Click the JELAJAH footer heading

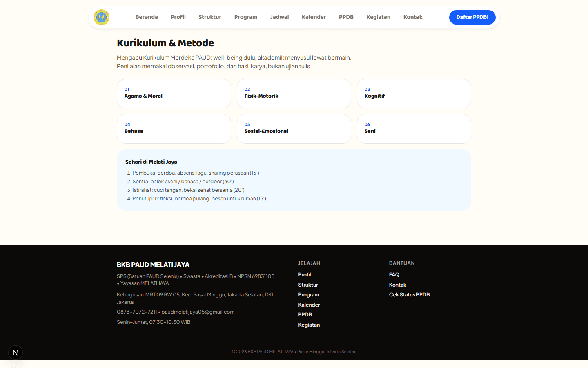coord(309,263)
